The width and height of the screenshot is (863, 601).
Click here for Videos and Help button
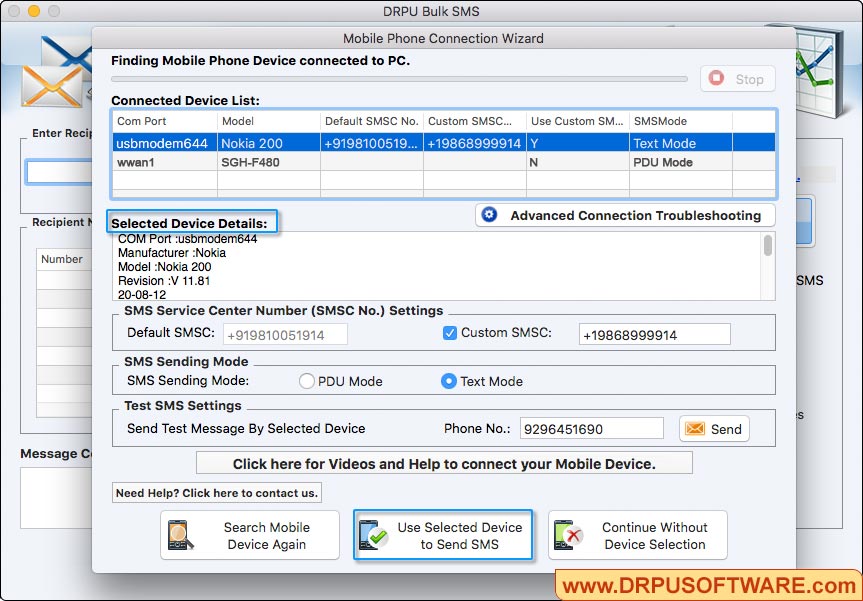pyautogui.click(x=443, y=462)
